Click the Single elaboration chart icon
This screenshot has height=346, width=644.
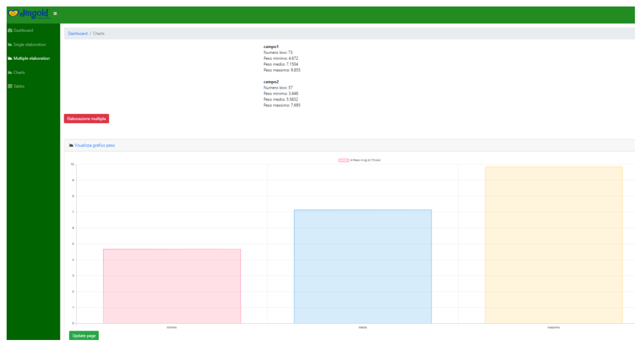click(x=10, y=45)
